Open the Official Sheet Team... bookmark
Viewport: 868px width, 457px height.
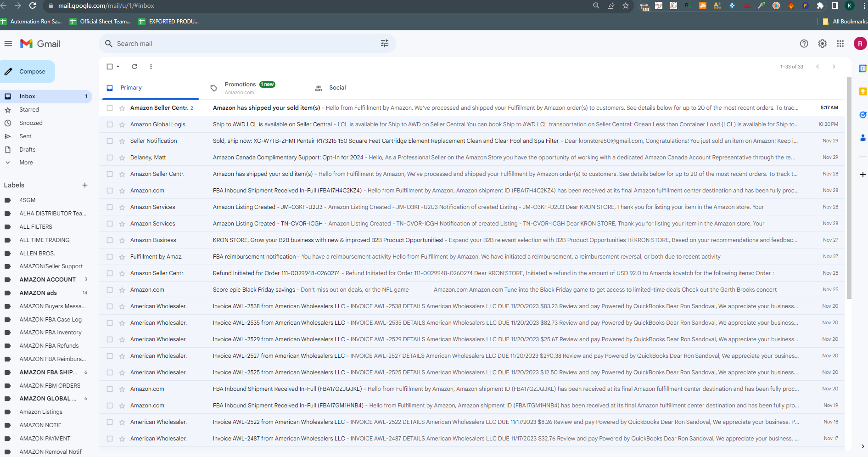coord(101,22)
